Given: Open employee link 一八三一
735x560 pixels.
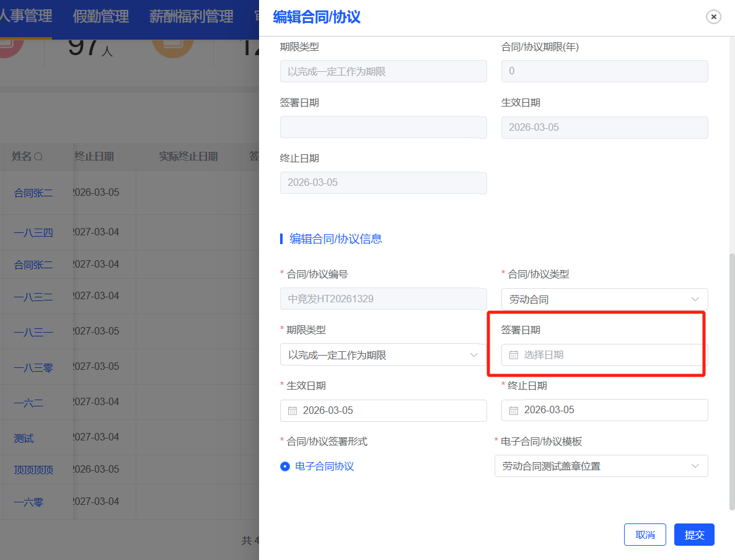Looking at the screenshot, I should [x=33, y=332].
